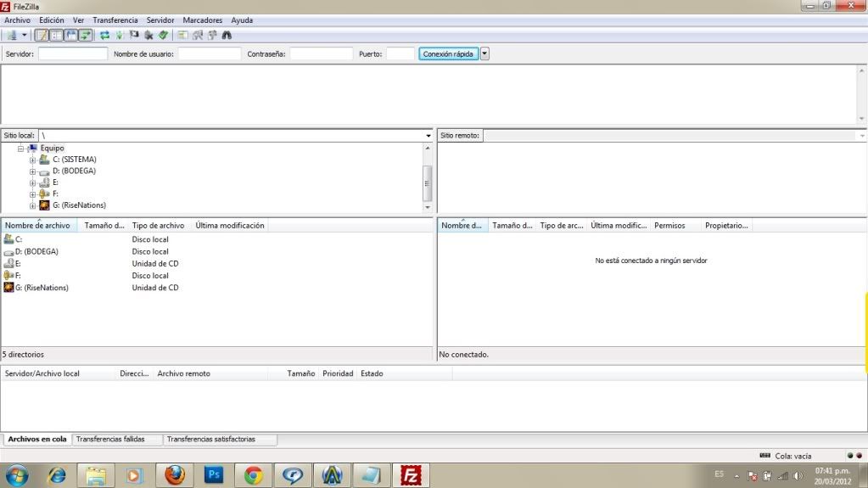Open the Site Manager dropdown arrow
The width and height of the screenshot is (868, 488).
(x=25, y=36)
